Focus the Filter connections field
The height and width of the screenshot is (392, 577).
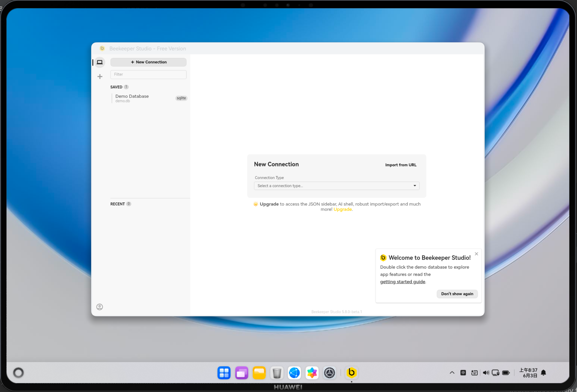click(148, 74)
